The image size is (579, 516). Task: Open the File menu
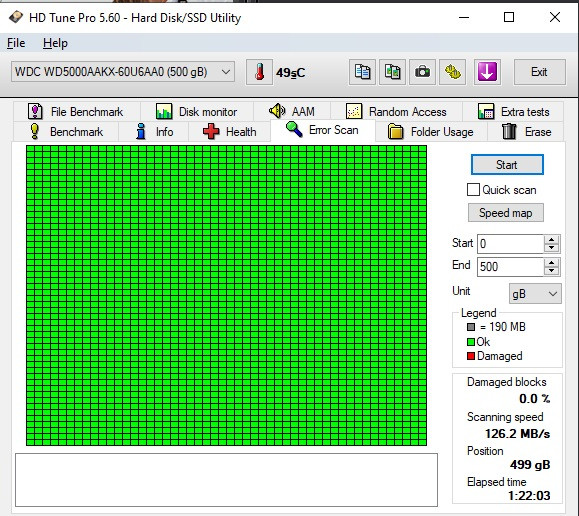tap(16, 43)
